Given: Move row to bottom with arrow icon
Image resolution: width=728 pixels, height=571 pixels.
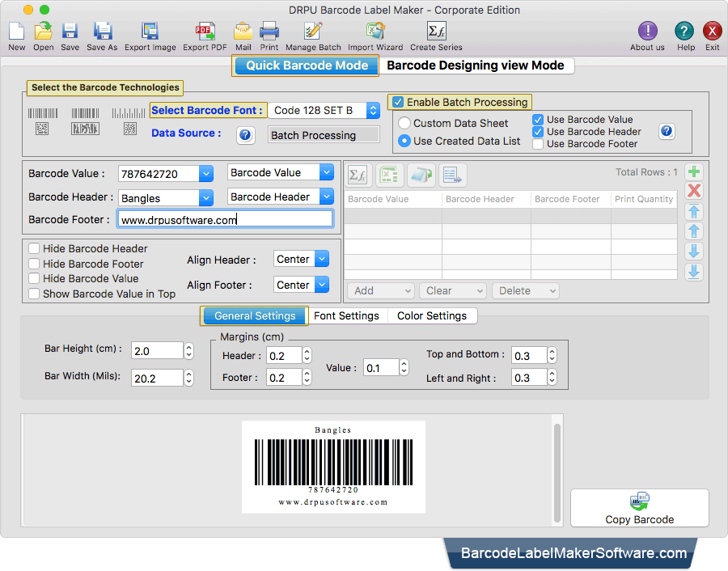Looking at the screenshot, I should (x=694, y=272).
